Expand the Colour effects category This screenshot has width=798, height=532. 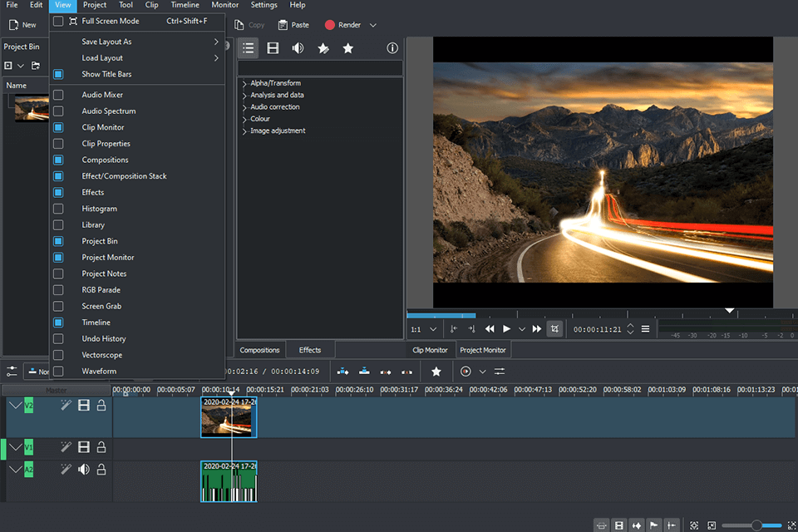coord(244,120)
